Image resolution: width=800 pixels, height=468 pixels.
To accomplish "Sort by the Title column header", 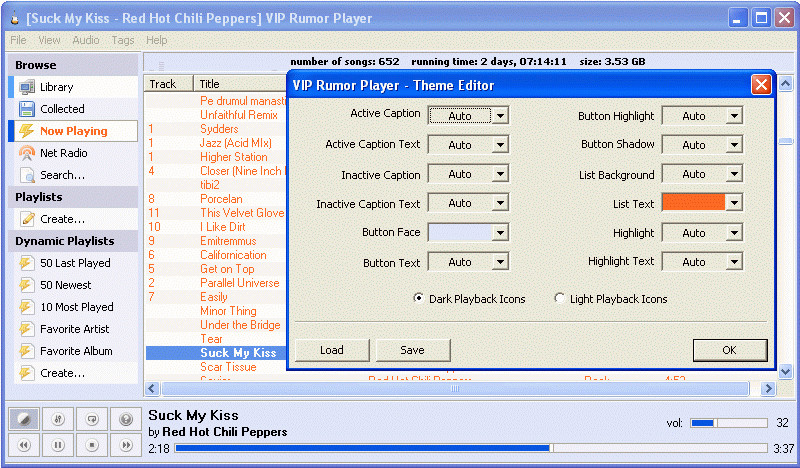I will coord(240,84).
